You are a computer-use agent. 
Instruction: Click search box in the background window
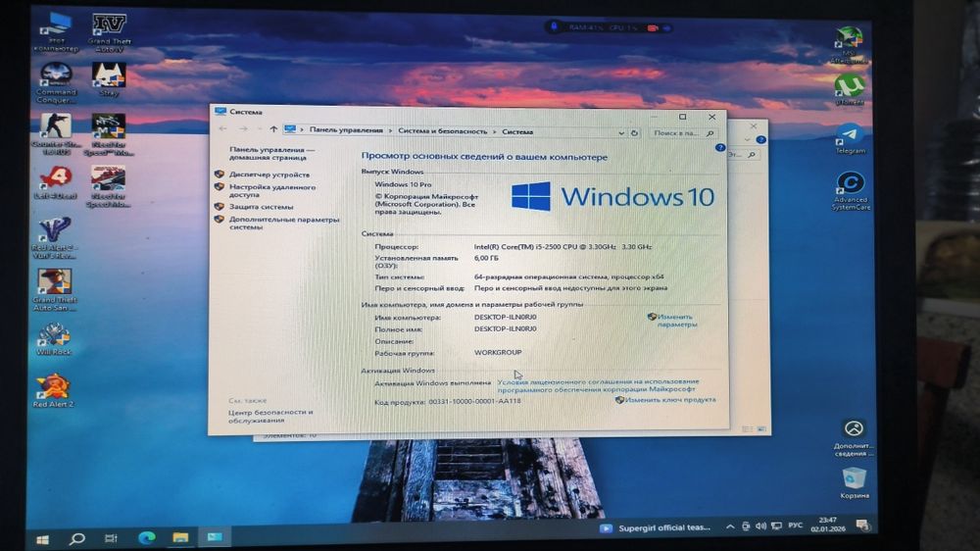744,155
